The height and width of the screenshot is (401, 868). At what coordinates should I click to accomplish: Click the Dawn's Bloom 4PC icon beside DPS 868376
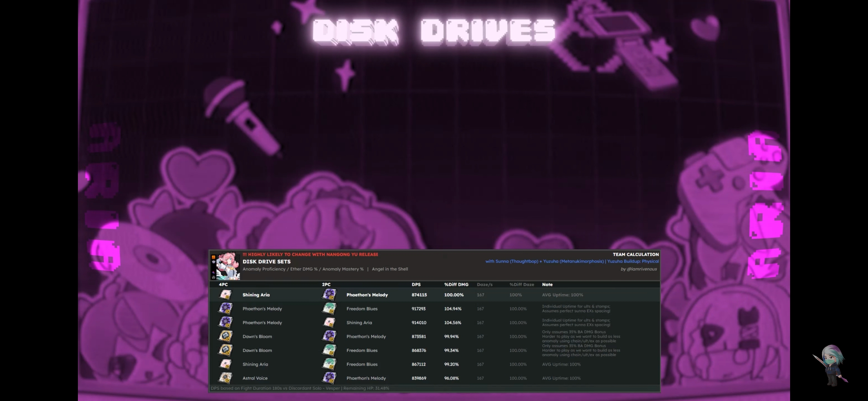tap(226, 350)
